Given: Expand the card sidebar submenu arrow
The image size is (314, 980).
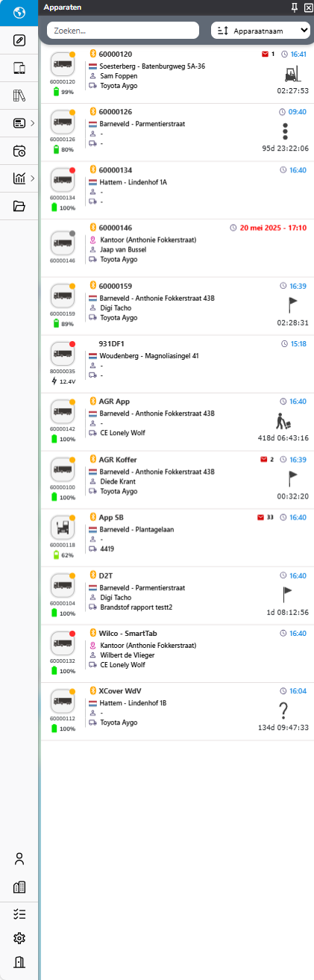Looking at the screenshot, I should pos(32,123).
